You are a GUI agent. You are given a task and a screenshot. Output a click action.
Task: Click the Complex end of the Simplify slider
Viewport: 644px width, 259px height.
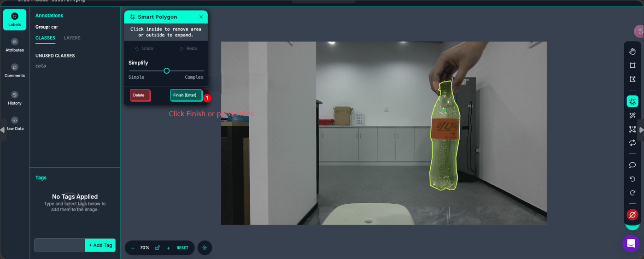[194, 77]
